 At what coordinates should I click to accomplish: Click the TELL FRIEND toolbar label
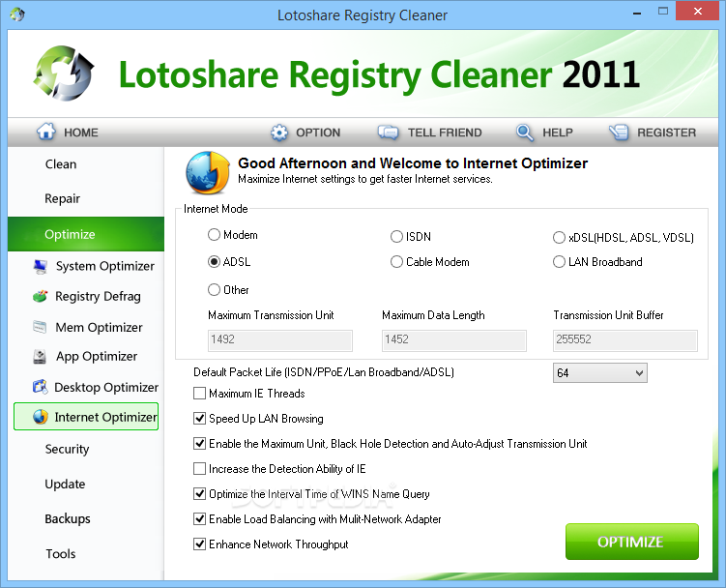coord(445,132)
